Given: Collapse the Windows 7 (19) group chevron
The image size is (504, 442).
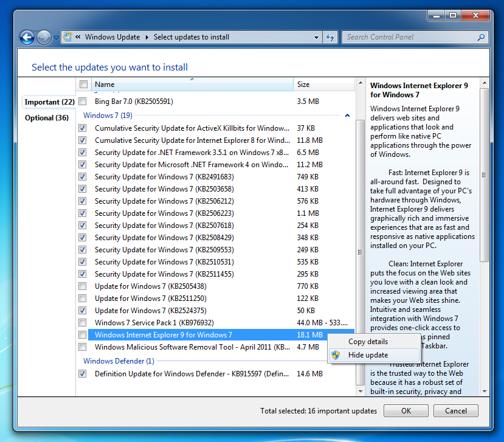Looking at the screenshot, I should click(347, 116).
